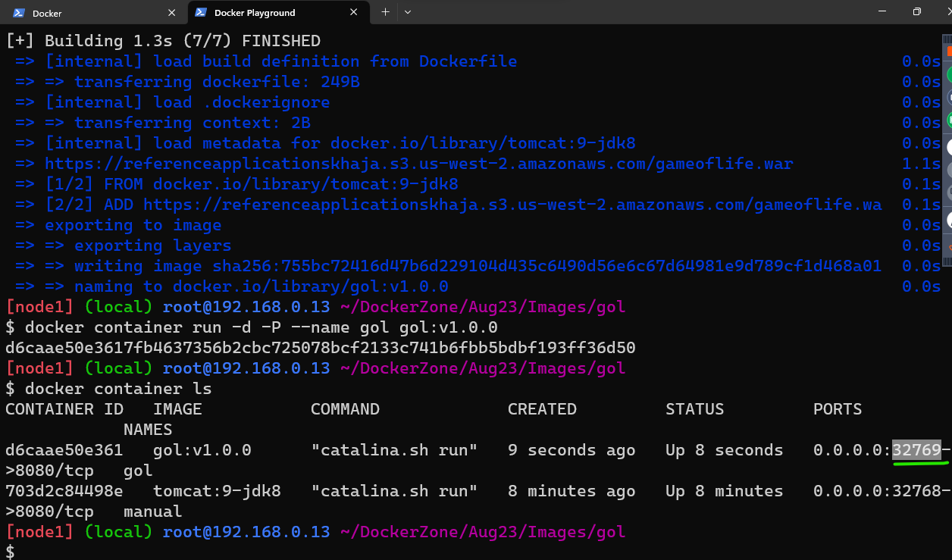Maximize the terminal window
Screen dimensions: 952x560
click(x=916, y=13)
